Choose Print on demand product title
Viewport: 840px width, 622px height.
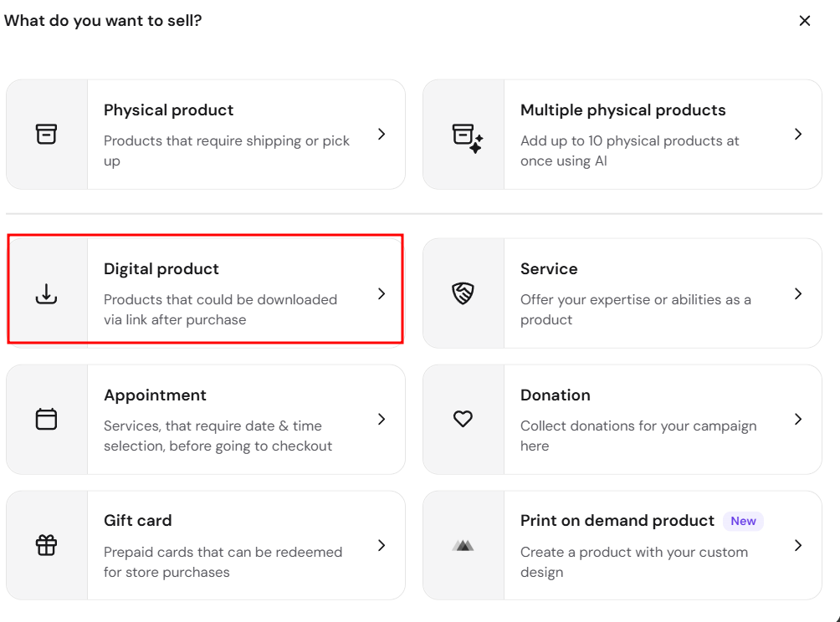click(x=617, y=520)
